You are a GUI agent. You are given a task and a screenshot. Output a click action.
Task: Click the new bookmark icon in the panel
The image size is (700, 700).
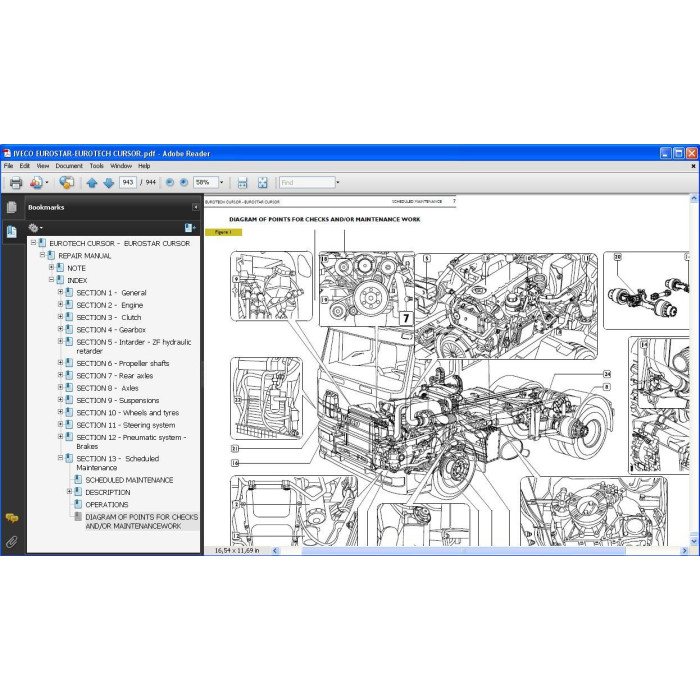[190, 228]
